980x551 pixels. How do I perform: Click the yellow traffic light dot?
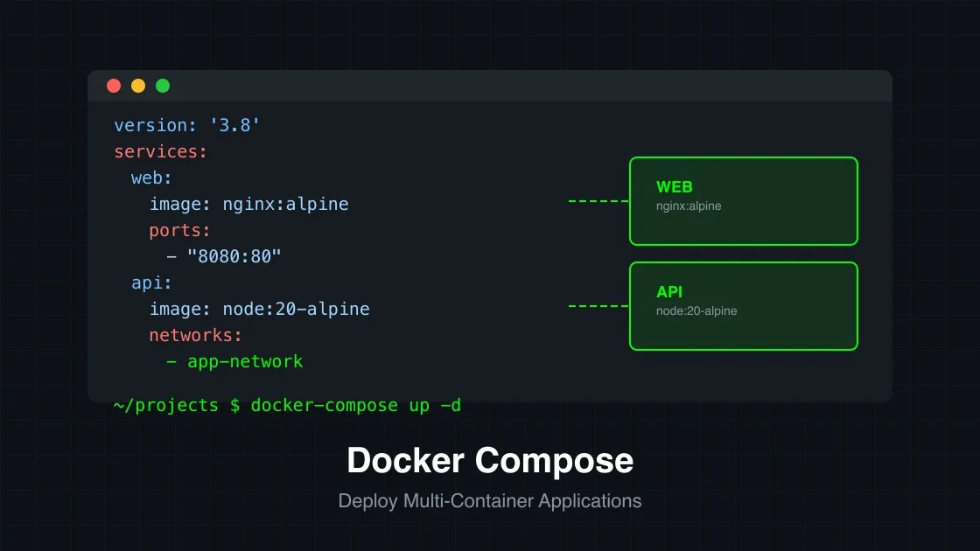point(138,86)
